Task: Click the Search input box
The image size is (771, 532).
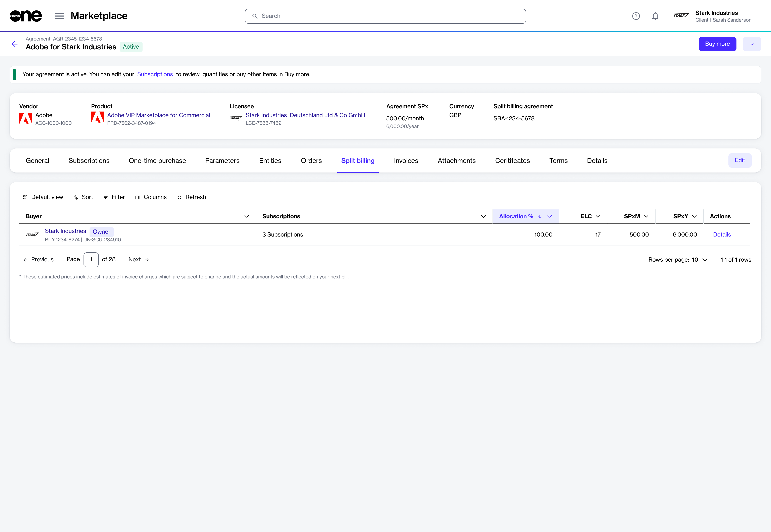Action: (x=385, y=16)
